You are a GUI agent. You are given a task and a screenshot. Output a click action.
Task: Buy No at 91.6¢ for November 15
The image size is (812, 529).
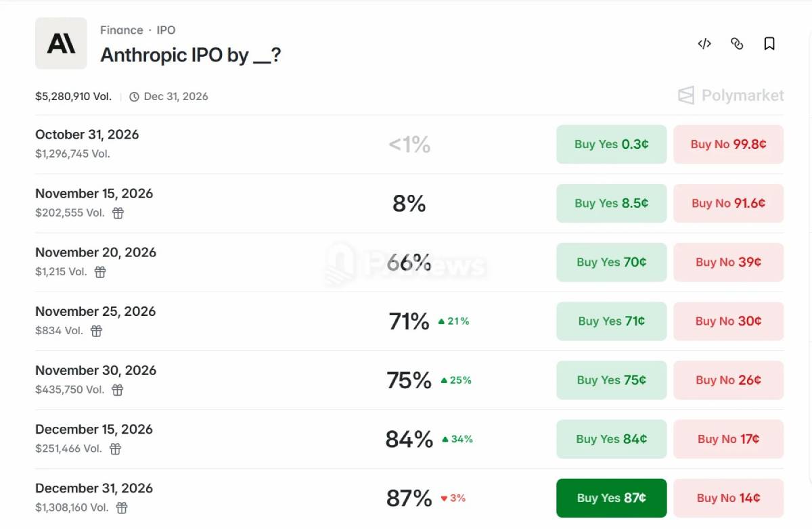[728, 203]
